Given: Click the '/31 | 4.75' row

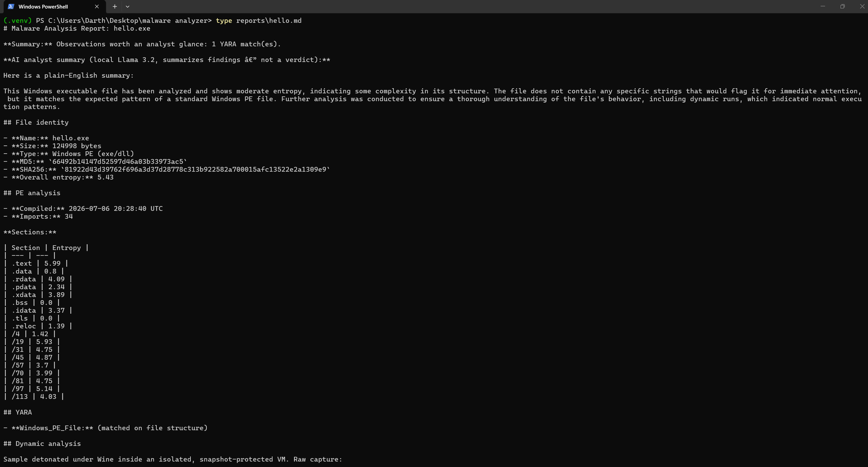Looking at the screenshot, I should pyautogui.click(x=32, y=350).
